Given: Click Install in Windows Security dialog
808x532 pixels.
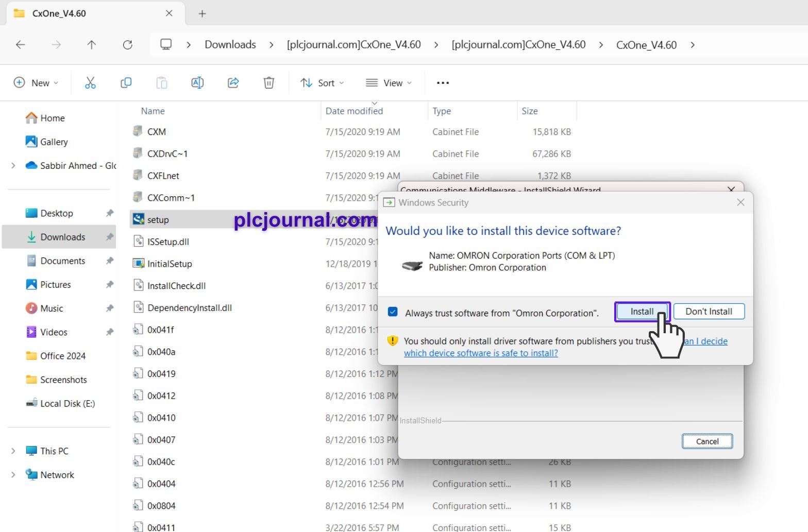Looking at the screenshot, I should click(x=642, y=312).
